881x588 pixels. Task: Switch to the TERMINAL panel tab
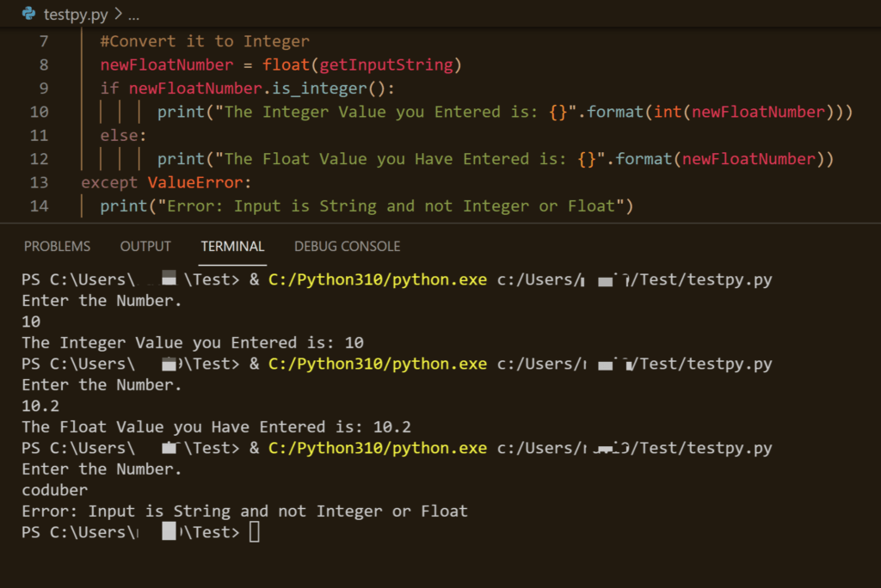[x=232, y=246]
